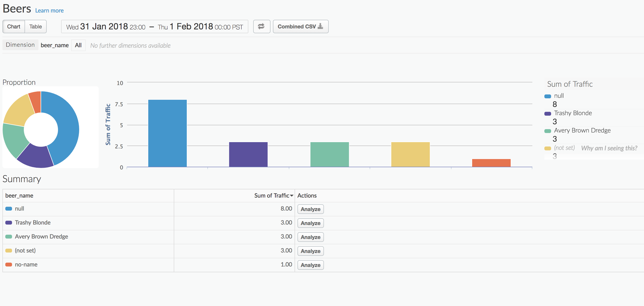The width and height of the screenshot is (644, 306).
Task: Open the date range picker
Action: 155,27
